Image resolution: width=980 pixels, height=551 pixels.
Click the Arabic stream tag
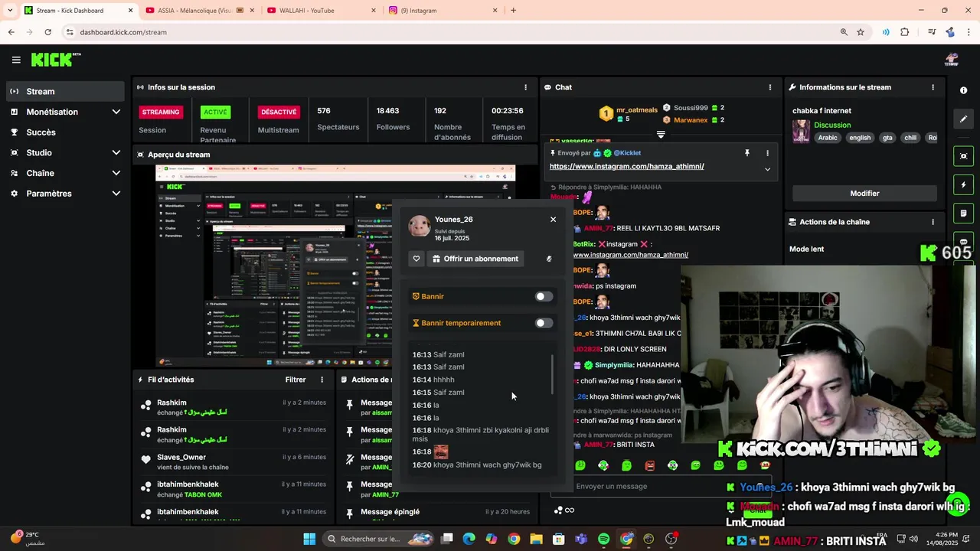tap(828, 138)
